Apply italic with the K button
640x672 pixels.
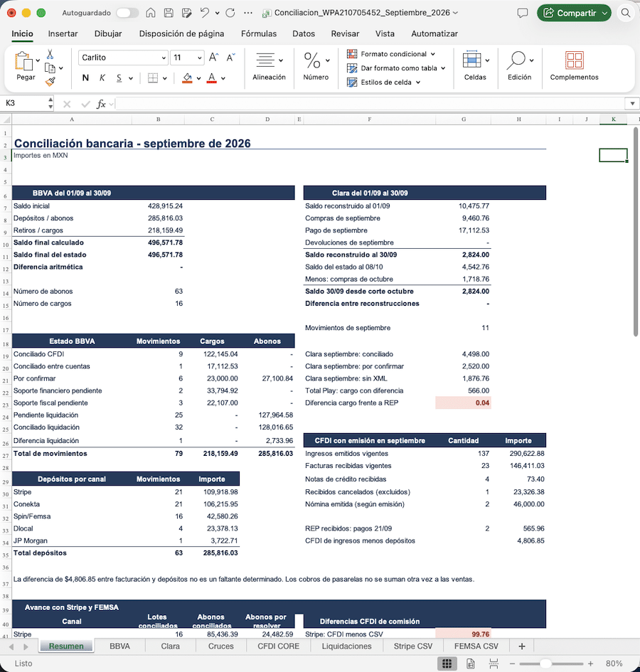click(x=102, y=78)
